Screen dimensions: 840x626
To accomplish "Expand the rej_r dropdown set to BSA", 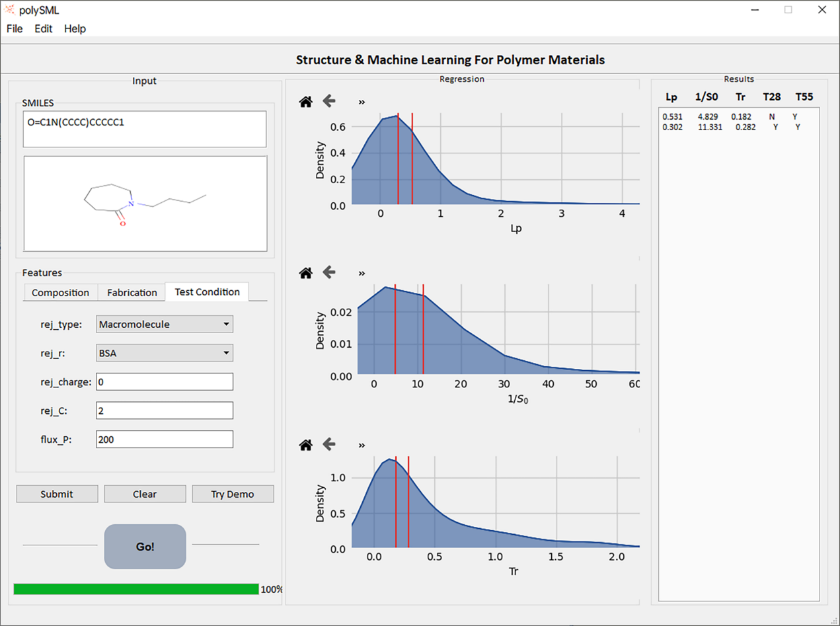I will (x=165, y=353).
